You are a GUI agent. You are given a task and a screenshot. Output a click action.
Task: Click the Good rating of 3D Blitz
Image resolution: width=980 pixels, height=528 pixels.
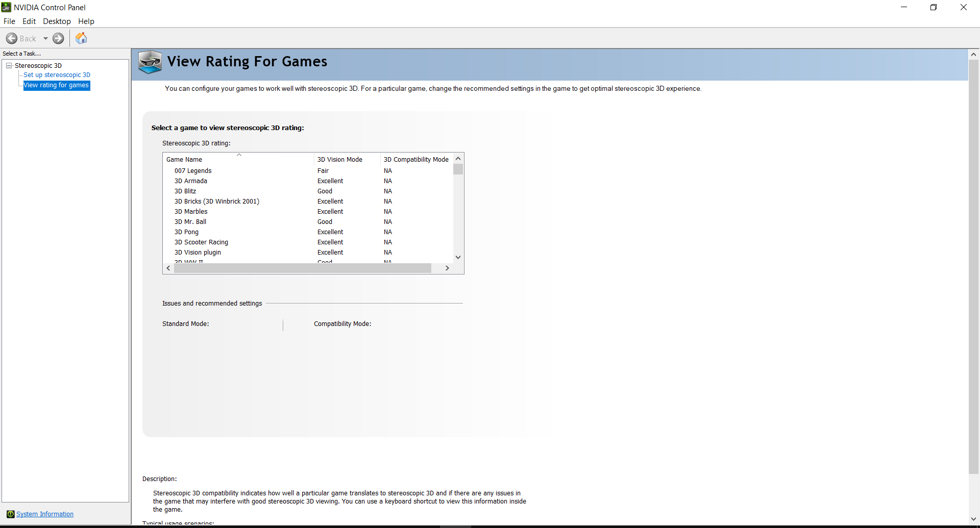click(x=325, y=191)
